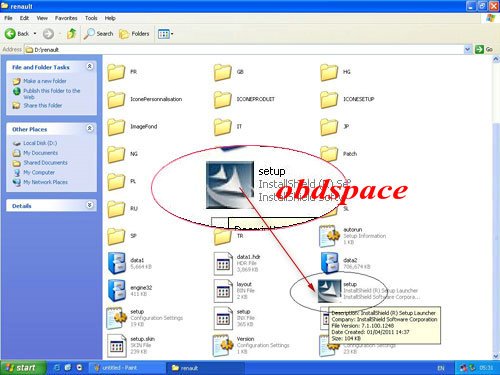Select the IT folder icon
The width and height of the screenshot is (500, 375).
(222, 127)
